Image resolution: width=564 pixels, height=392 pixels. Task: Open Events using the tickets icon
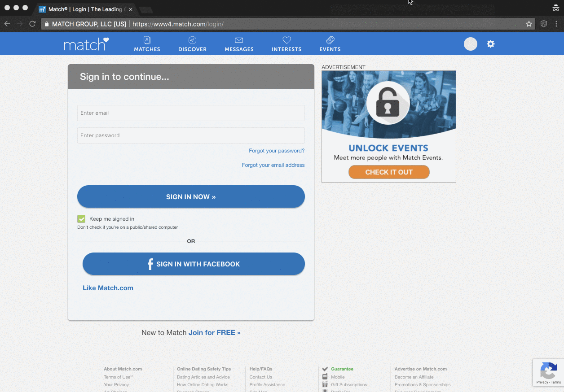click(x=330, y=40)
